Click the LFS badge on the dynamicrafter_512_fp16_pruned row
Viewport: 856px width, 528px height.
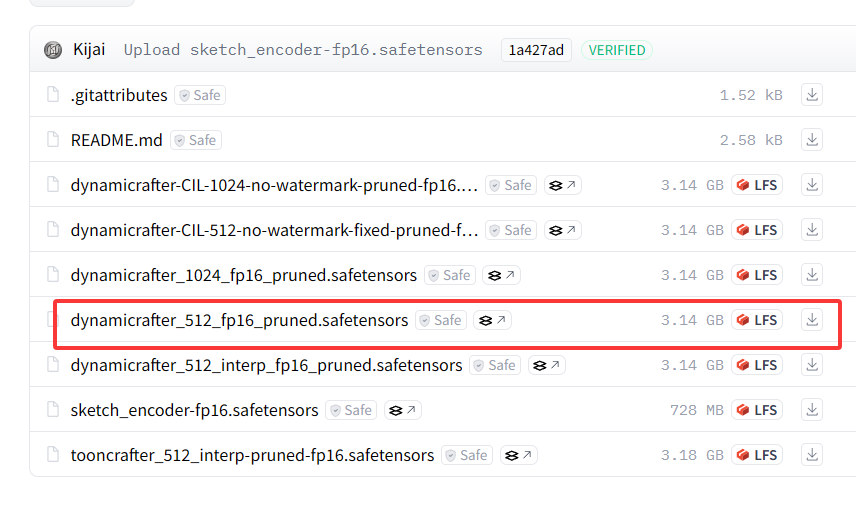757,320
